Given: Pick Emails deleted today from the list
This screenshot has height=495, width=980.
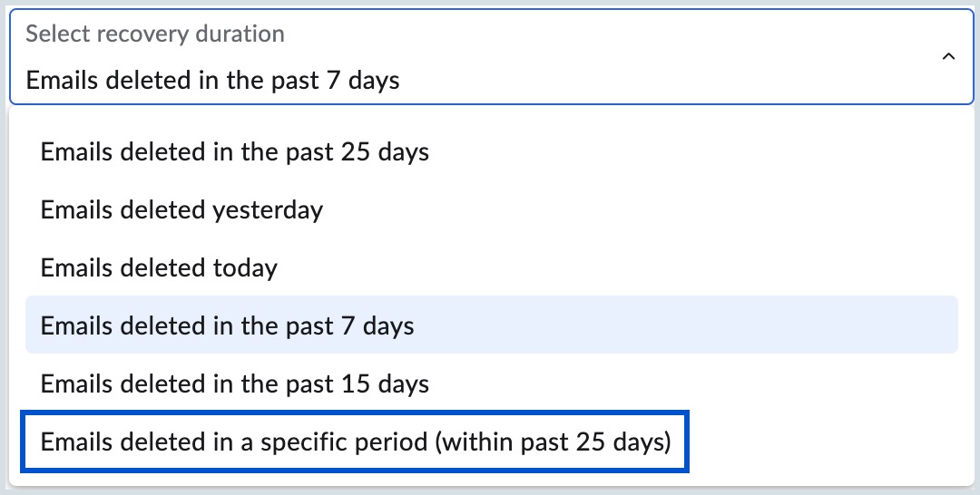Looking at the screenshot, I should tap(159, 267).
